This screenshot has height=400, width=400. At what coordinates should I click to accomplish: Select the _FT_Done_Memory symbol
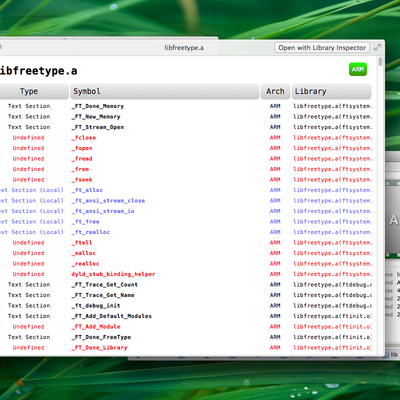coord(98,106)
